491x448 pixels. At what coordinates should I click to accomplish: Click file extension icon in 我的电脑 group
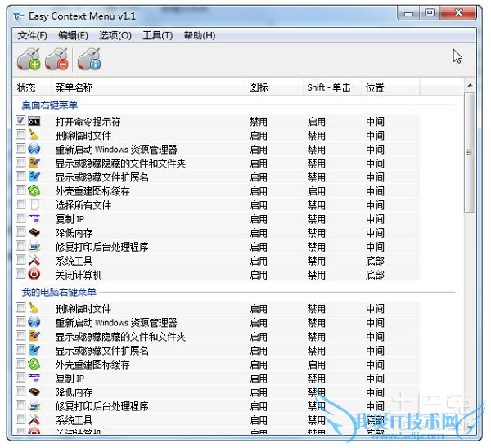[x=34, y=350]
